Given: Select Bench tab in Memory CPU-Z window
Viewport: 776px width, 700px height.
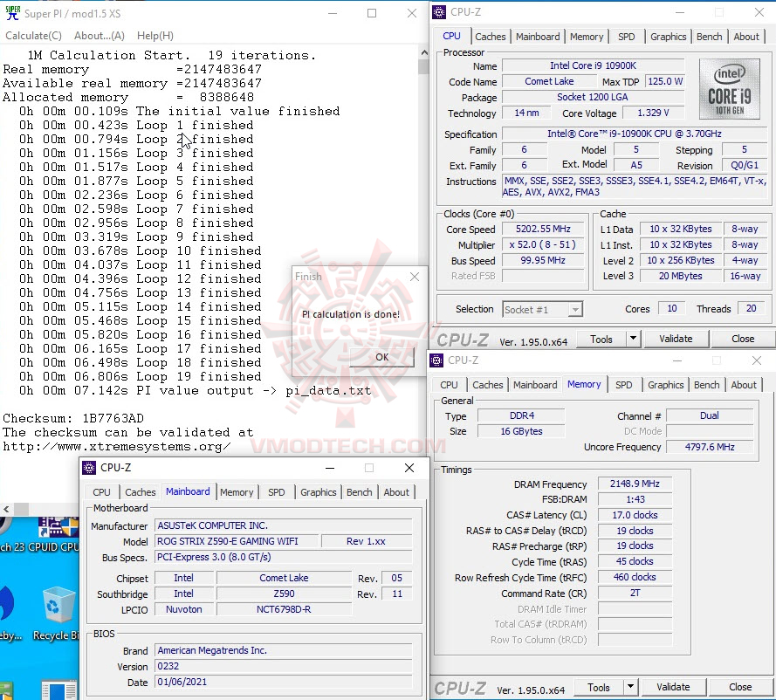Looking at the screenshot, I should pyautogui.click(x=706, y=385).
